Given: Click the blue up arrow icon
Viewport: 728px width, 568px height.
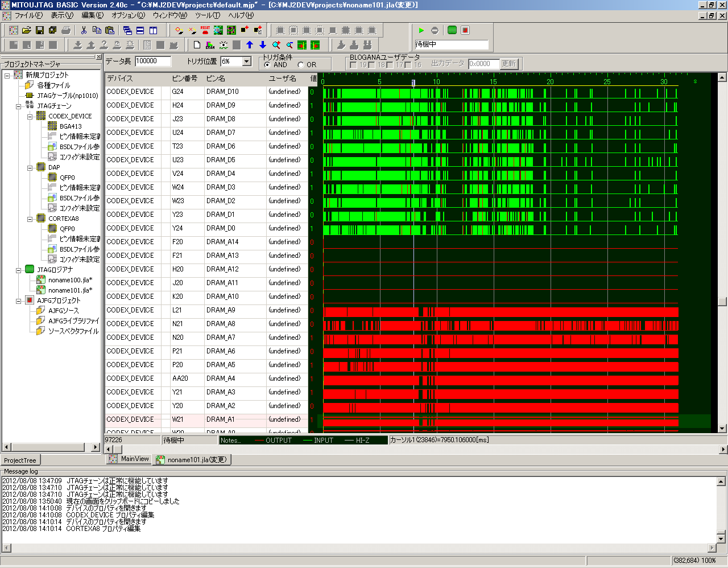Looking at the screenshot, I should click(x=250, y=45).
